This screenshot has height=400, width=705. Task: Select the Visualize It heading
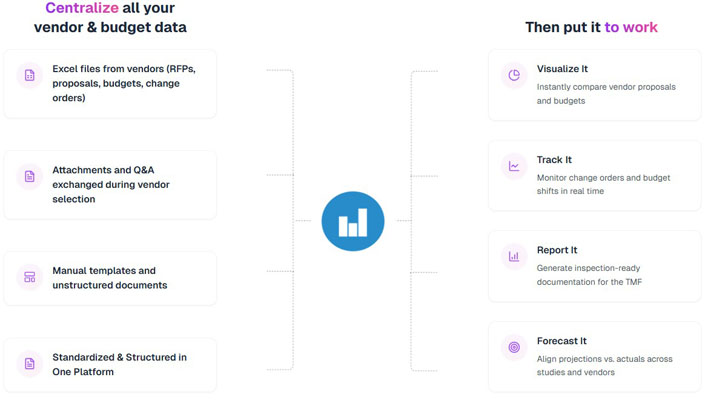coord(562,69)
